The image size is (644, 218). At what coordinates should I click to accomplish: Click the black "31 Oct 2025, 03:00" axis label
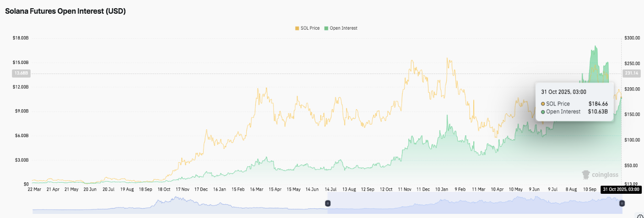coord(620,189)
